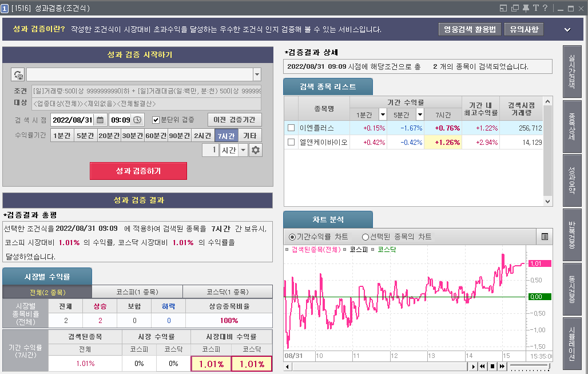Viewport: 588px width, 374px height.
Task: Click the chart scrollbar left arrow
Action: 288,367
